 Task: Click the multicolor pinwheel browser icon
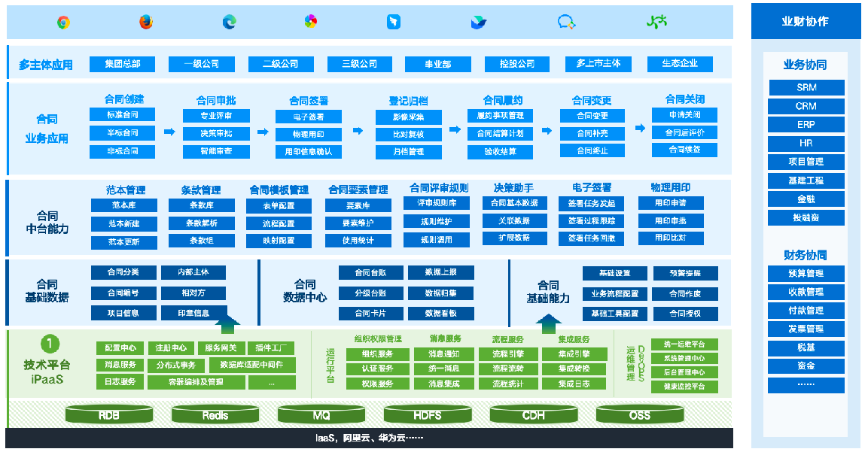coord(311,22)
